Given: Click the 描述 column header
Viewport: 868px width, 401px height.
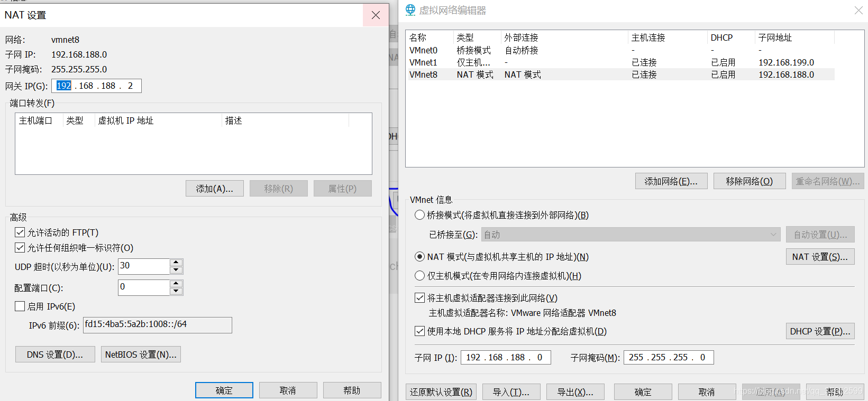Looking at the screenshot, I should [285, 120].
